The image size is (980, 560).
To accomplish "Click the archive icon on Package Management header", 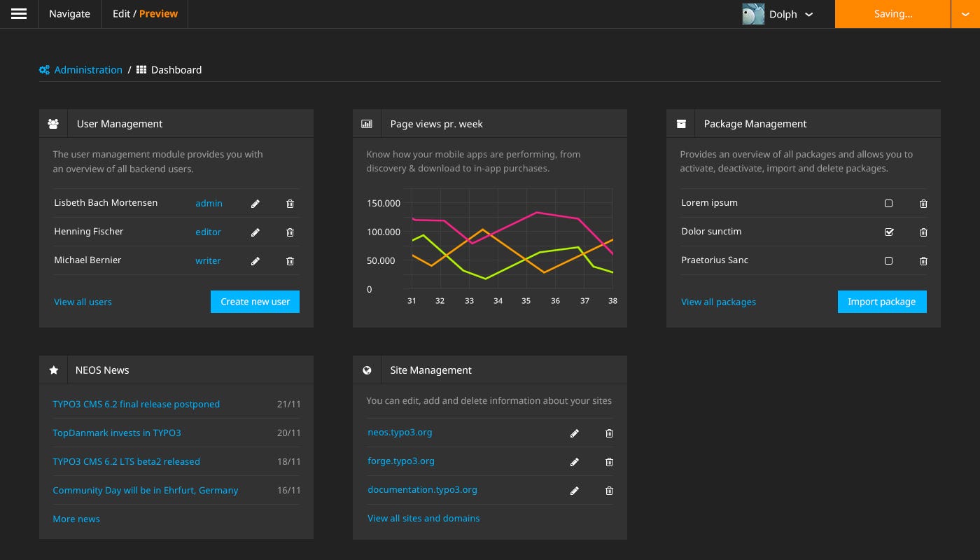I will point(681,123).
